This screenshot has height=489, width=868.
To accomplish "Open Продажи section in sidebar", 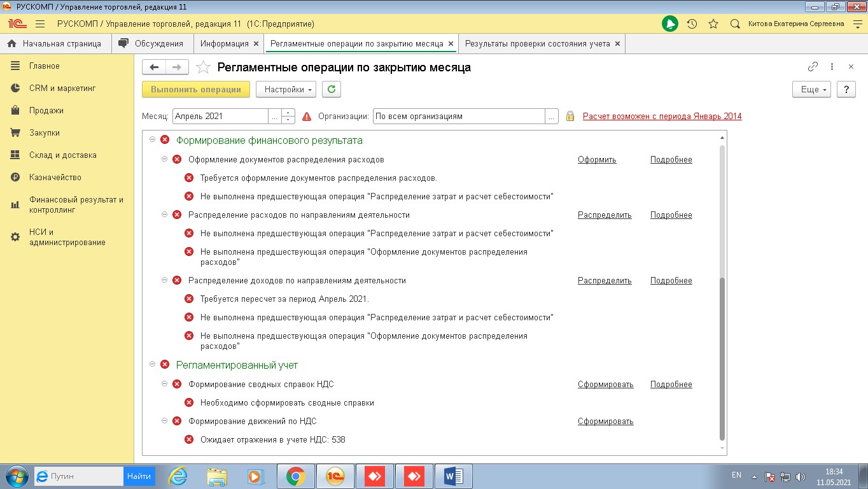I will pyautogui.click(x=46, y=111).
